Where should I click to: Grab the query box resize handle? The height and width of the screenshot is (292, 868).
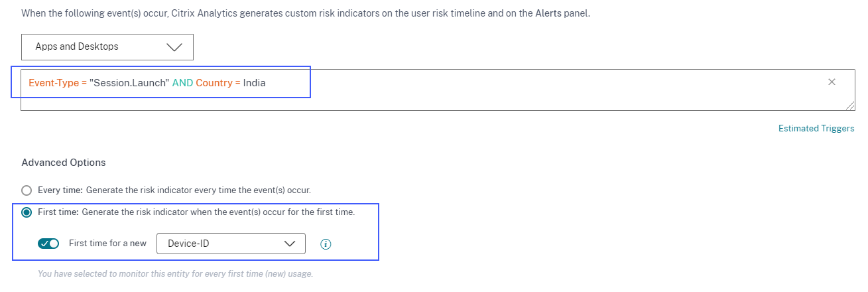850,106
